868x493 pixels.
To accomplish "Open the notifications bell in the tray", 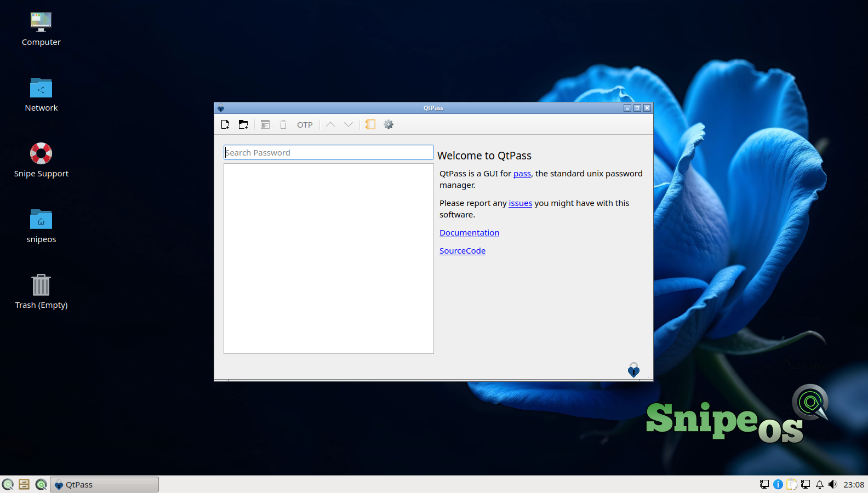I will [x=820, y=484].
